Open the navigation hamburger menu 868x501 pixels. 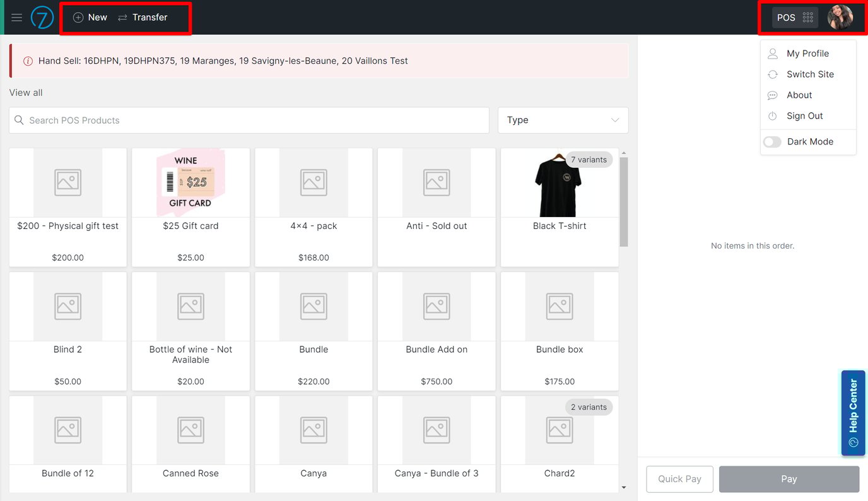(x=16, y=17)
